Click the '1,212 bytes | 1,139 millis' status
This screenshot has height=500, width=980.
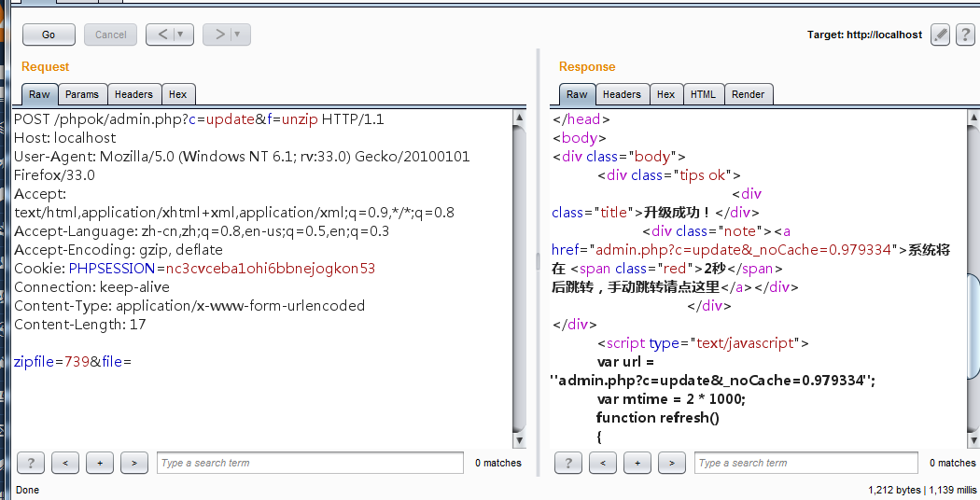pyautogui.click(x=922, y=490)
